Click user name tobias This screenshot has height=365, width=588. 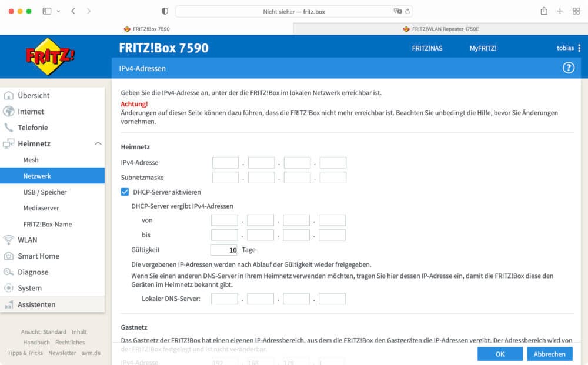click(x=565, y=48)
